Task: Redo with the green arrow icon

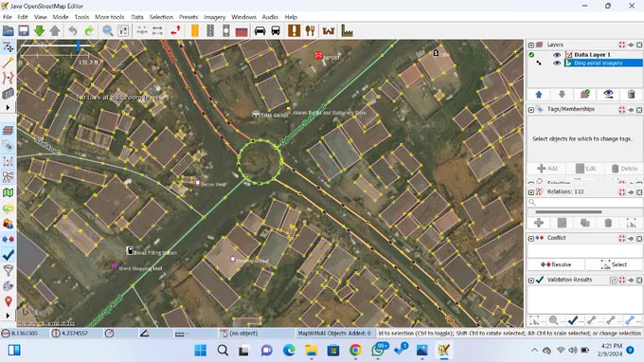Action: (89, 31)
